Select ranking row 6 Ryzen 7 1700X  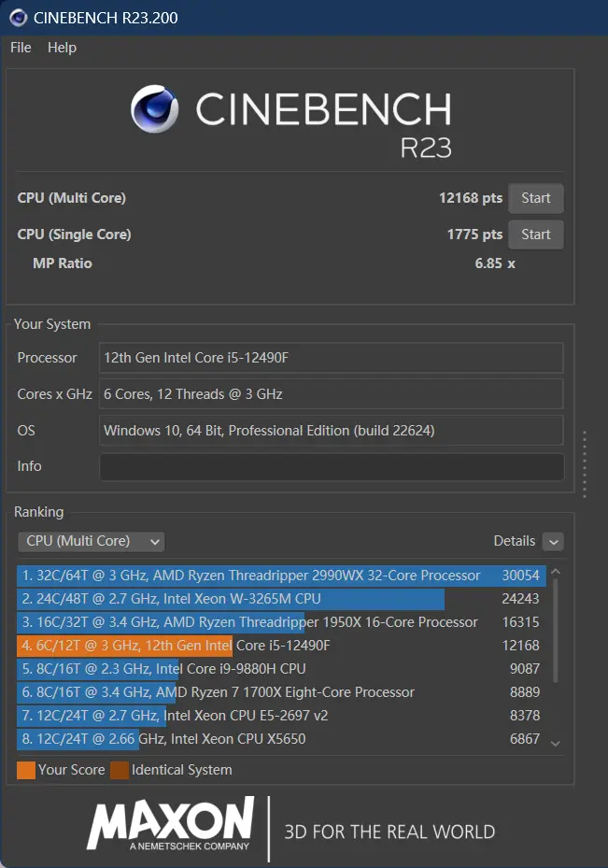(282, 692)
